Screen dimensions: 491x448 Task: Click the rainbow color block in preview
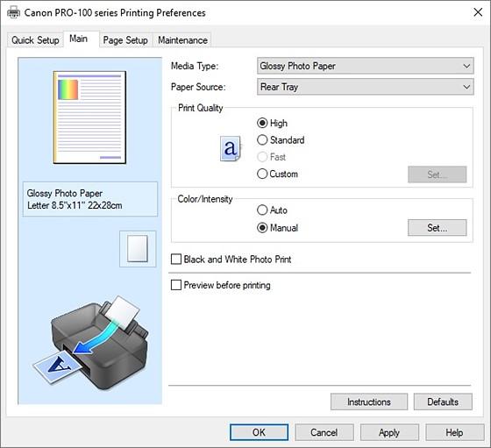(68, 89)
